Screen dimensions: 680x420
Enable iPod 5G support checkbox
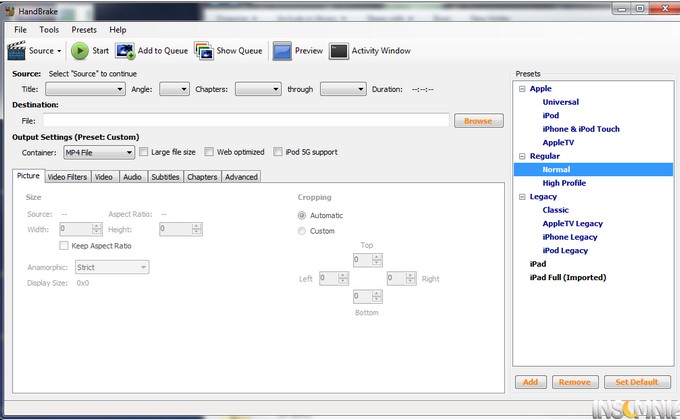278,152
